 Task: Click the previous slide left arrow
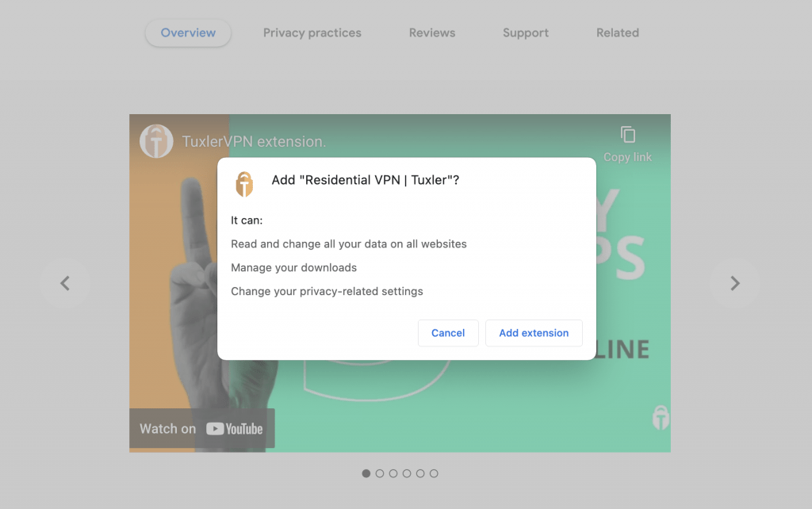[65, 283]
